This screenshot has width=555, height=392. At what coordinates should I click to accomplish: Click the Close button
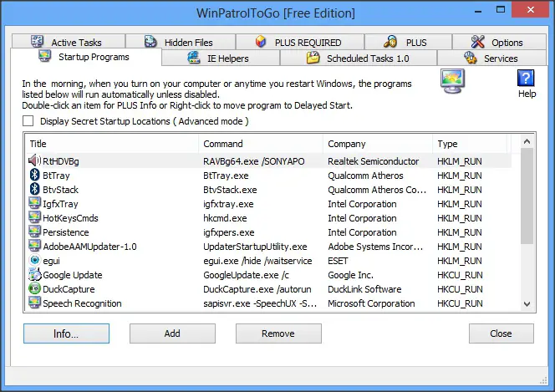[x=502, y=333]
